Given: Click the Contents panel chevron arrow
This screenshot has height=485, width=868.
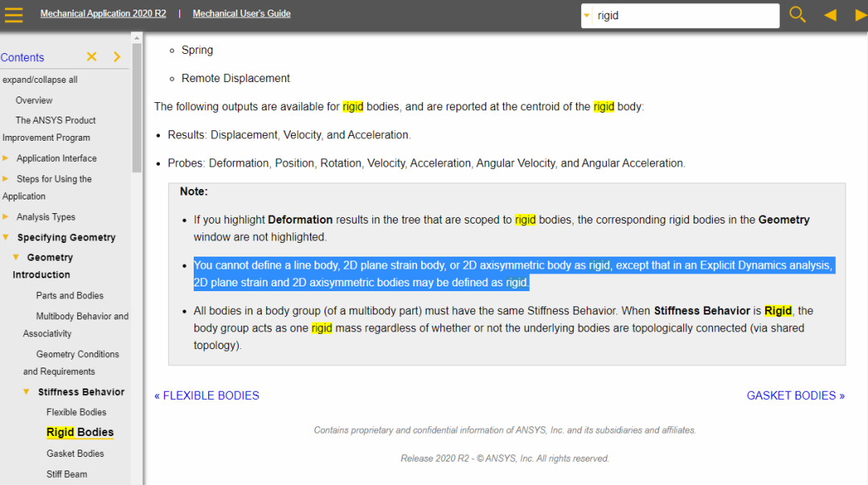Looking at the screenshot, I should (117, 56).
